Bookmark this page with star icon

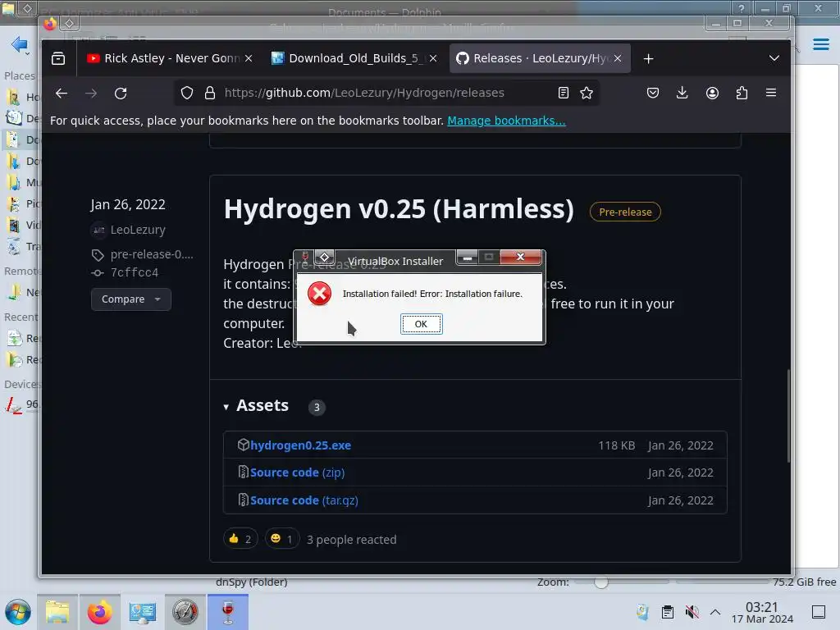click(x=587, y=93)
